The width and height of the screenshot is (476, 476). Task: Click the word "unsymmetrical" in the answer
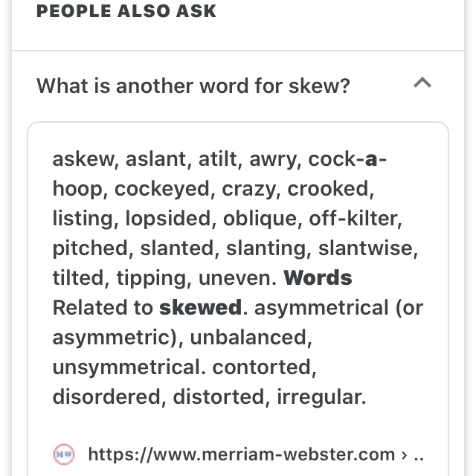tap(126, 367)
